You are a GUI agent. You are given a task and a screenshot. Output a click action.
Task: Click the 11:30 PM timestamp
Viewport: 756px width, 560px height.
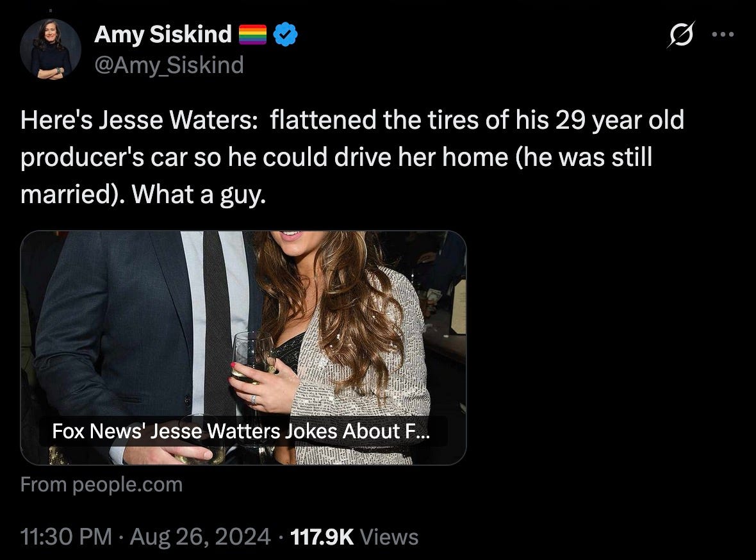[x=66, y=537]
